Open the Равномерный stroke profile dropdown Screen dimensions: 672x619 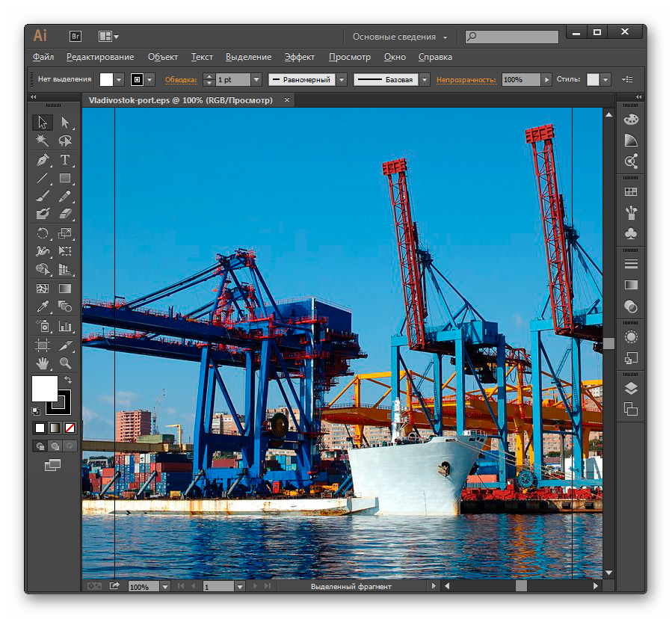point(341,79)
